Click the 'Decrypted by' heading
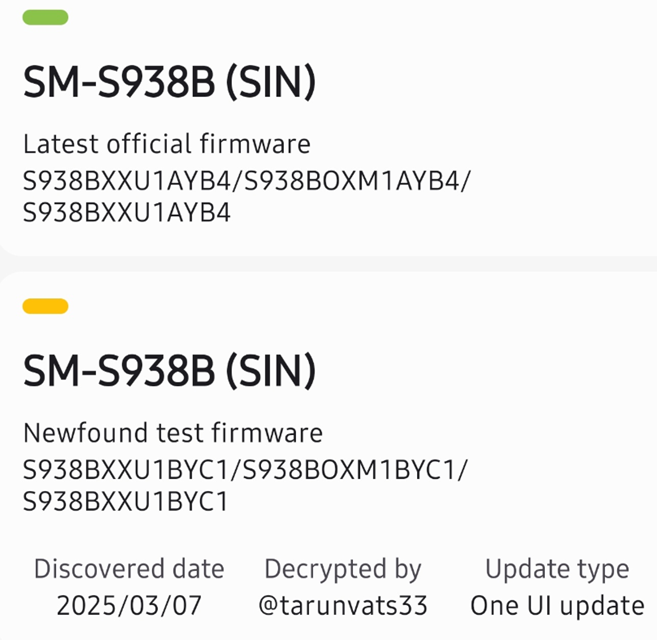Viewport: 657px width, 640px height. click(x=343, y=569)
